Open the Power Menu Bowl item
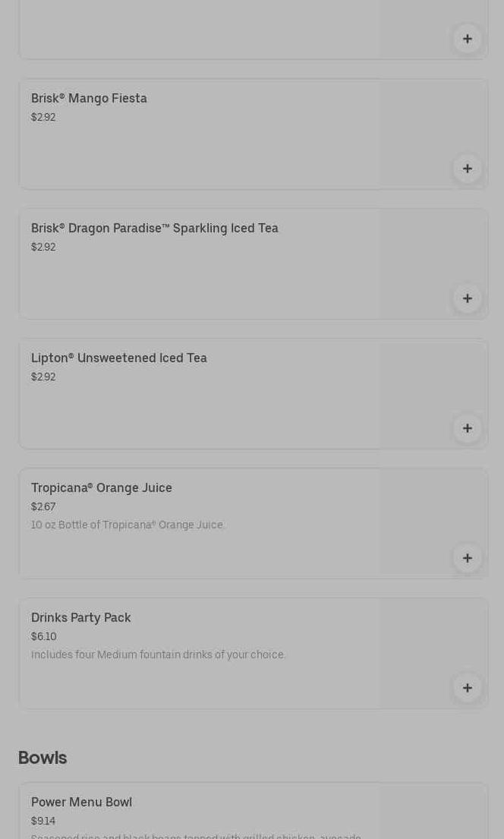Image resolution: width=504 pixels, height=839 pixels. [x=81, y=803]
